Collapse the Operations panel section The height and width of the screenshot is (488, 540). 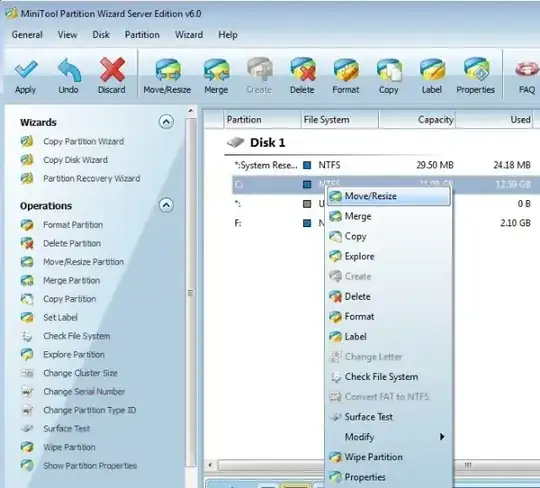(166, 205)
